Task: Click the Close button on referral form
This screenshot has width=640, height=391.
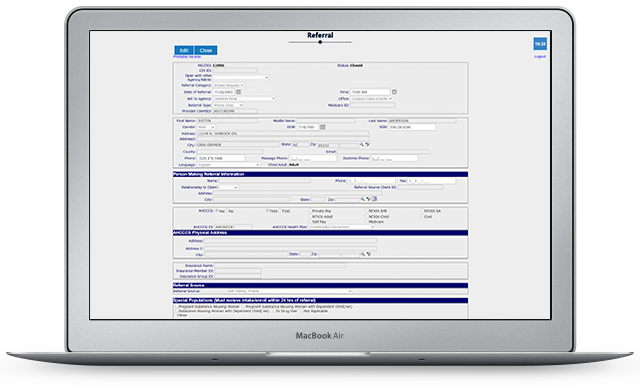Action: (206, 50)
